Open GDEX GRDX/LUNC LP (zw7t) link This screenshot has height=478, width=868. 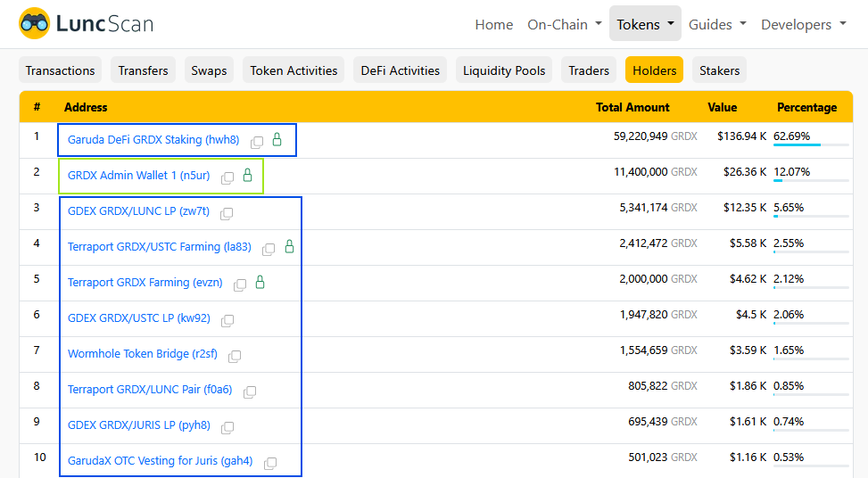click(x=138, y=210)
